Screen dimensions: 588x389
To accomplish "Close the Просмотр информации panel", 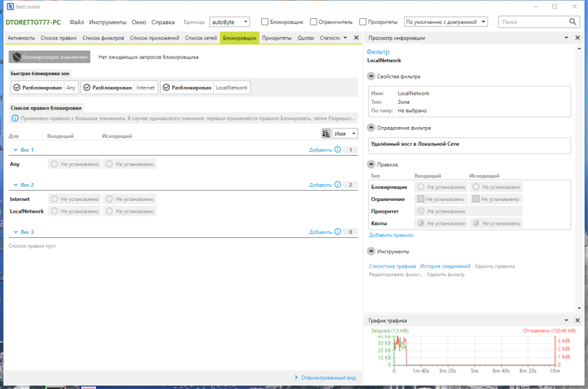I will tap(578, 38).
